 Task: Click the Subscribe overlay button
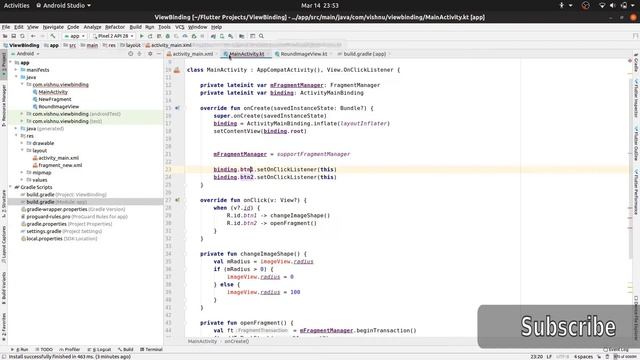pos(558,327)
